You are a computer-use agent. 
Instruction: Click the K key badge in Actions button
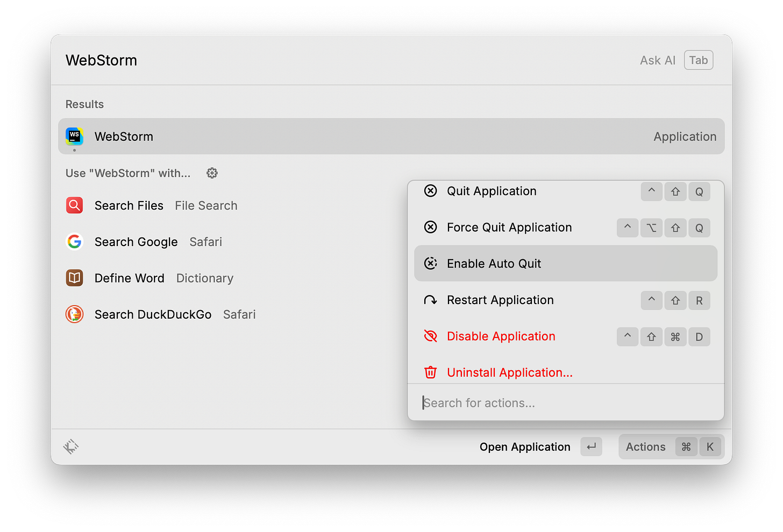click(x=710, y=447)
